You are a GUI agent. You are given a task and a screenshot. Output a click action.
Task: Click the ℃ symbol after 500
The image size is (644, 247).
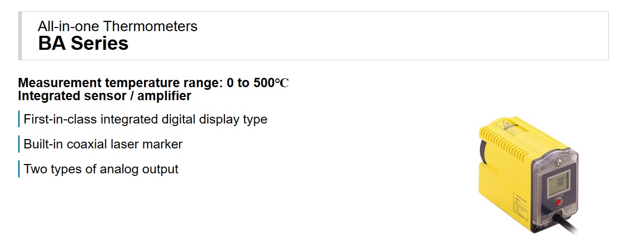point(281,83)
